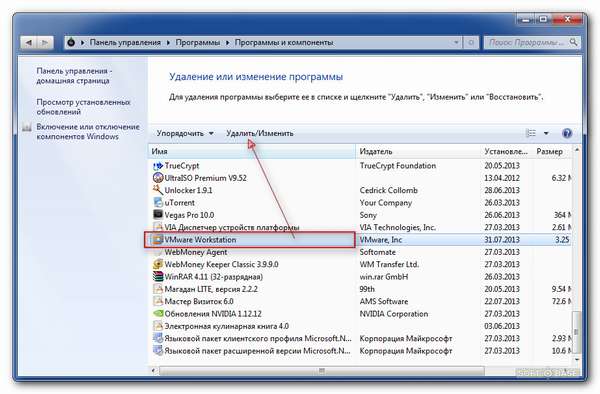Navigate to Программы и компоненты breadcrumb

pos(284,42)
